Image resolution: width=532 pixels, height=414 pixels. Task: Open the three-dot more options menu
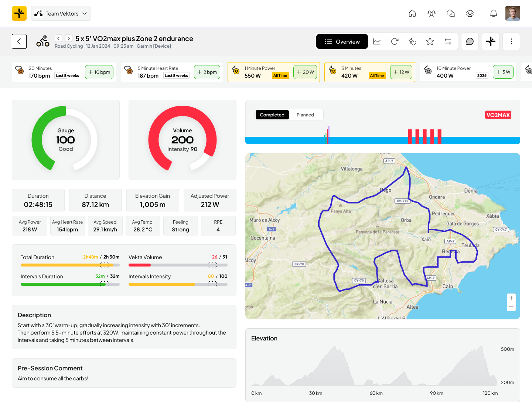pyautogui.click(x=511, y=41)
